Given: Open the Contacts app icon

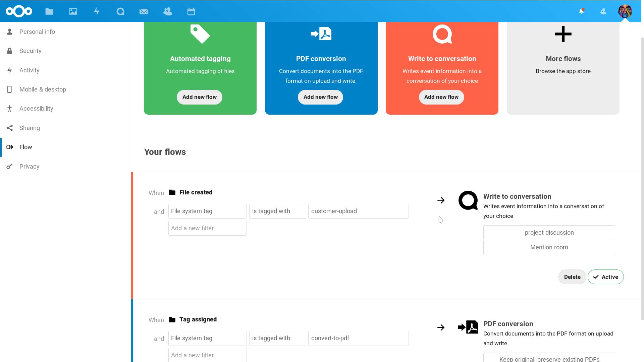Looking at the screenshot, I should (x=168, y=11).
